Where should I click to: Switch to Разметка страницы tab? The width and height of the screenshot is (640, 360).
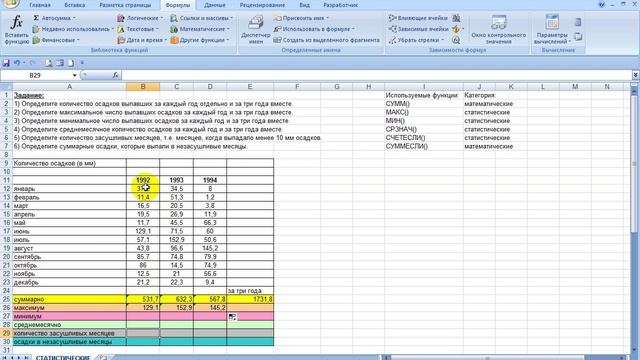(x=125, y=5)
